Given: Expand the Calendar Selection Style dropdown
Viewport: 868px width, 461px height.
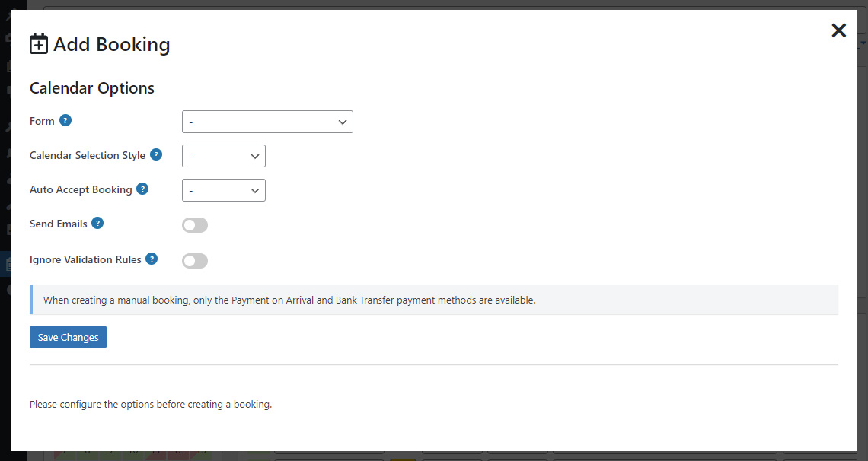Looking at the screenshot, I should [x=223, y=155].
